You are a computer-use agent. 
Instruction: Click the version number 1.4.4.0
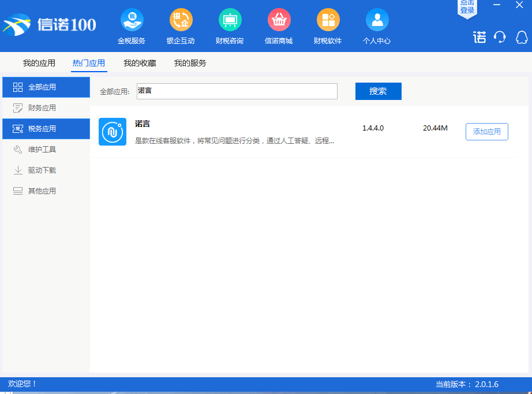pos(373,128)
